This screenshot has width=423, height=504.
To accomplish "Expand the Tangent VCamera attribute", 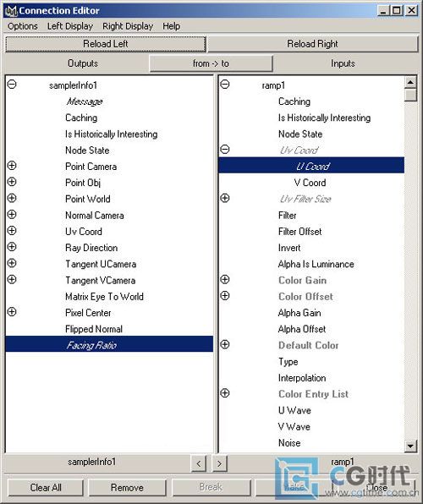I will (12, 280).
